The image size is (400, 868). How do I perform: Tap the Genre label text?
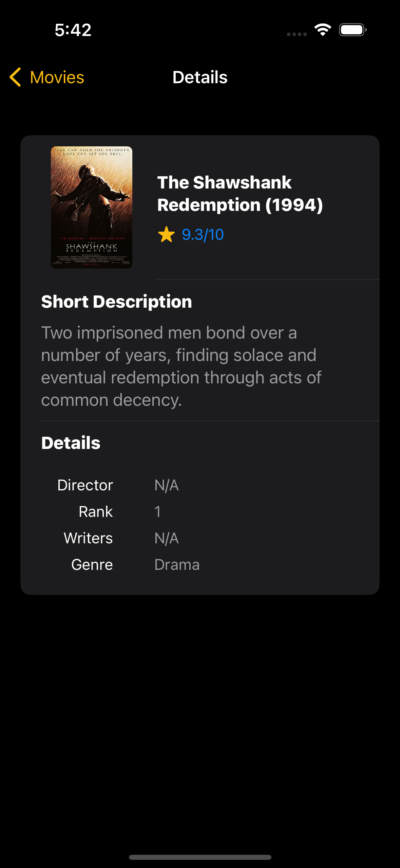tap(91, 564)
